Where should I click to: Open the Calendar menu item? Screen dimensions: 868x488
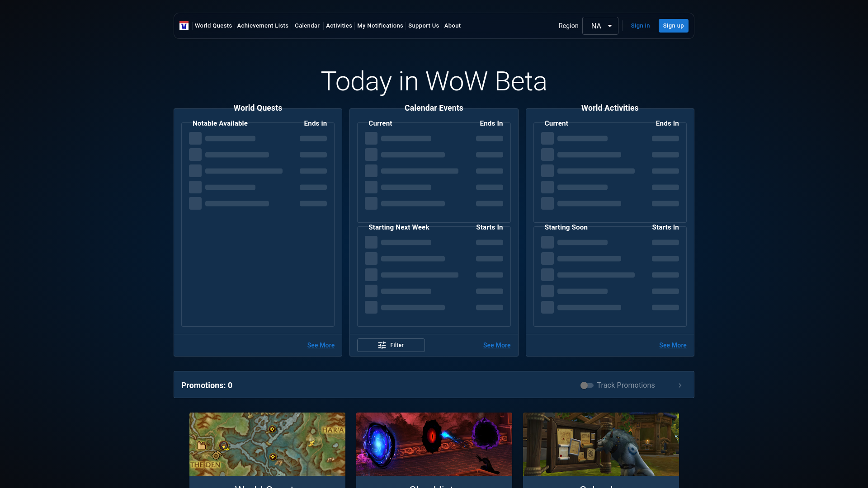[x=307, y=26]
